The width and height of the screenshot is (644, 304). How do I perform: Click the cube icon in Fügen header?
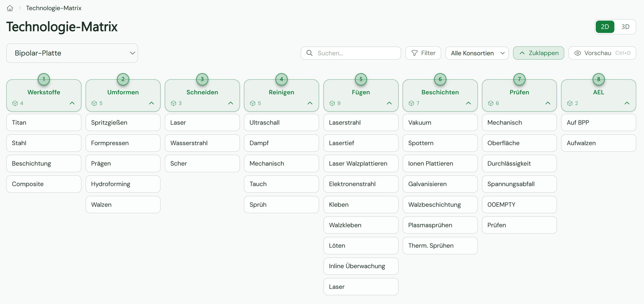[x=332, y=103]
